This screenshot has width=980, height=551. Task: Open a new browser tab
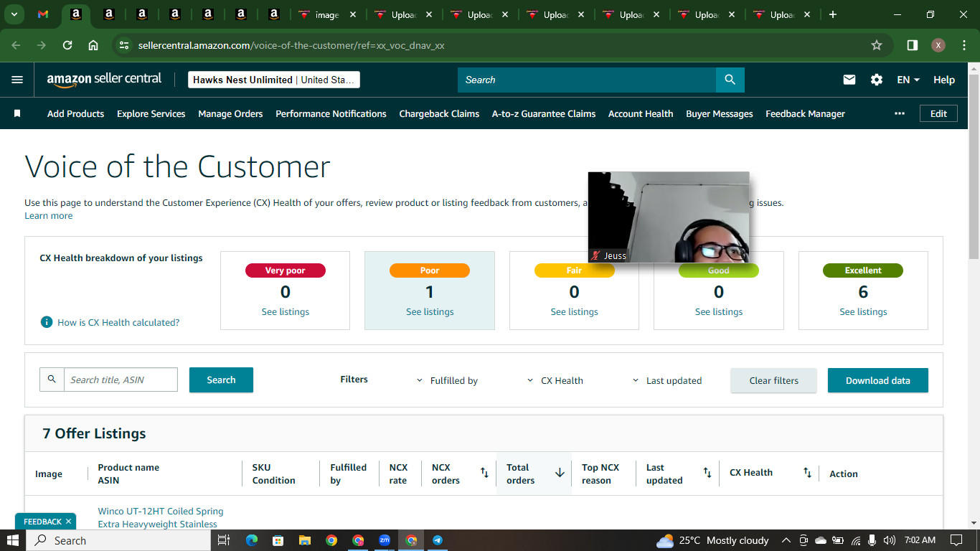click(832, 14)
